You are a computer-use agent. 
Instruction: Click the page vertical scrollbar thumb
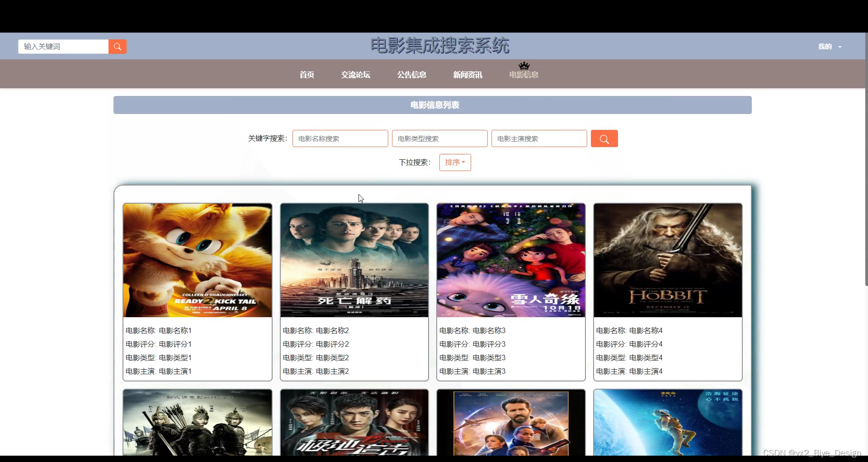click(866, 159)
